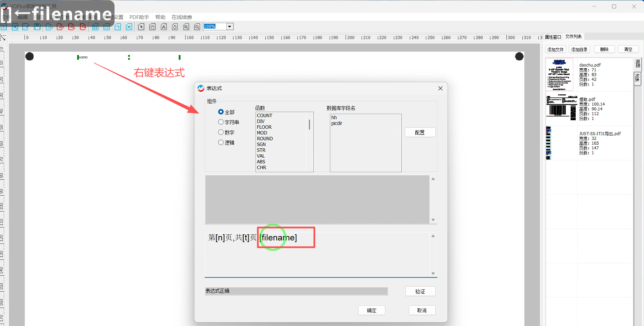
Task: Select the picdir database field
Action: point(337,123)
